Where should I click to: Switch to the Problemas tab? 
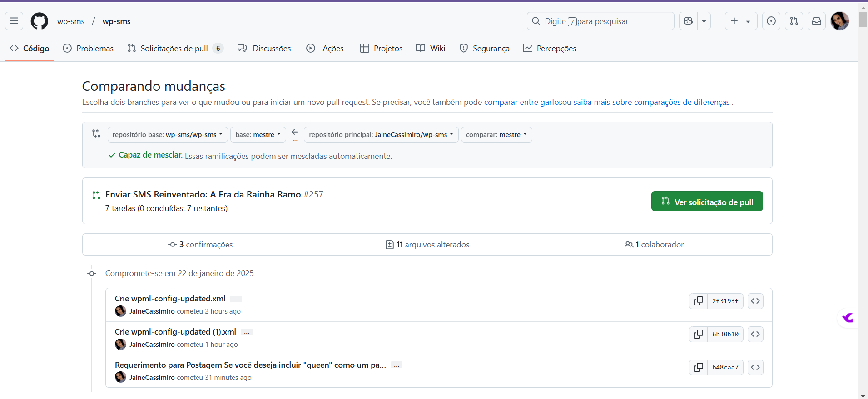click(88, 48)
